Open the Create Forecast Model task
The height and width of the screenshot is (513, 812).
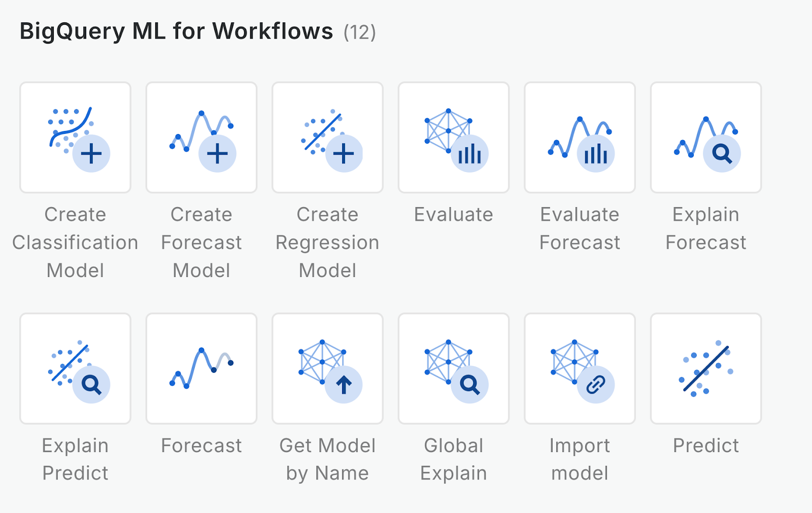(201, 137)
